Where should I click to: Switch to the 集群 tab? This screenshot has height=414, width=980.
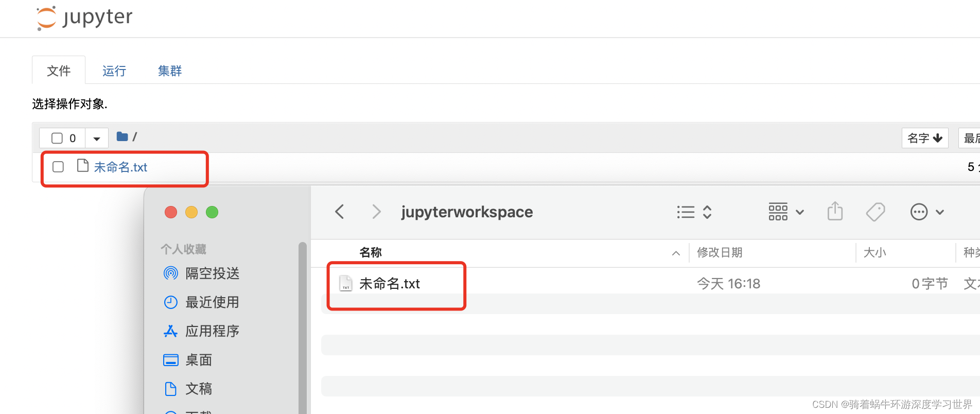coord(170,71)
